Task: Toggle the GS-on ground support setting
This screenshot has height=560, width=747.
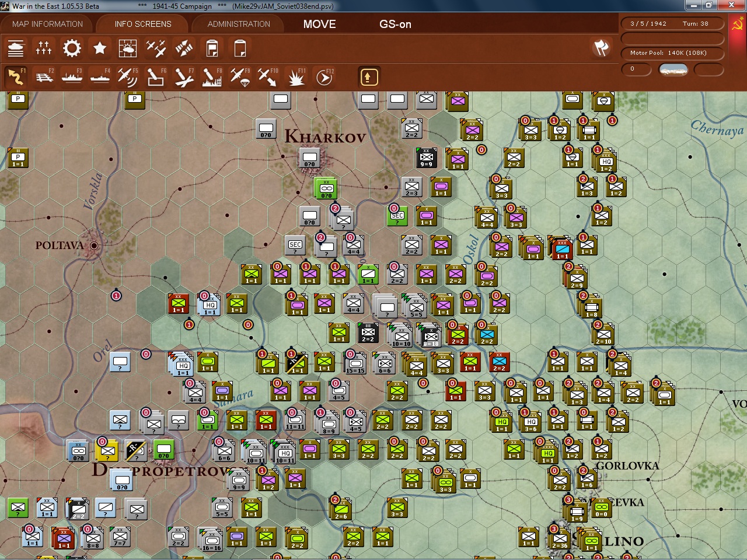Action: pos(395,24)
